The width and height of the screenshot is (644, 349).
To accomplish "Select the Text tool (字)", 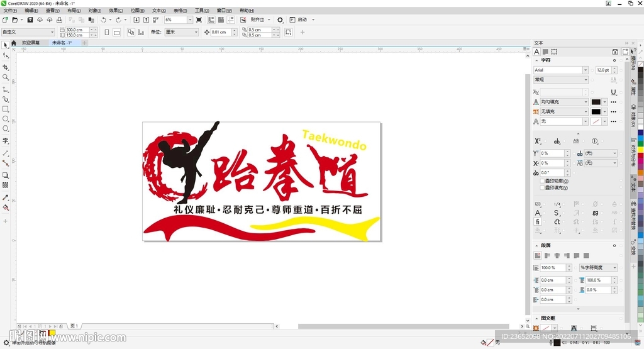I will click(5, 141).
